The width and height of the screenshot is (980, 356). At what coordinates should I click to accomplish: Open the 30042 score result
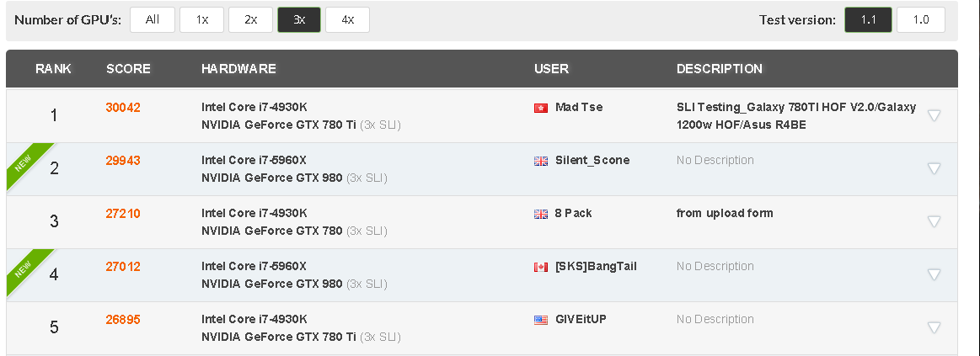pos(123,108)
